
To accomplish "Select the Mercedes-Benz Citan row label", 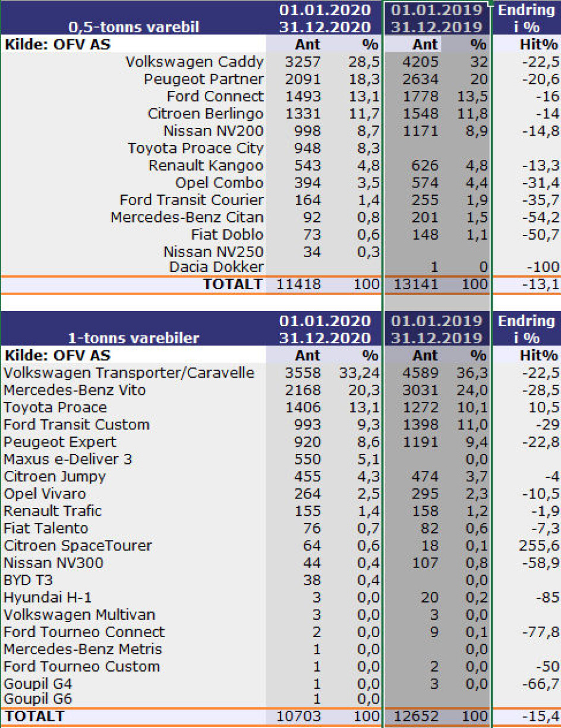I will pos(187,217).
